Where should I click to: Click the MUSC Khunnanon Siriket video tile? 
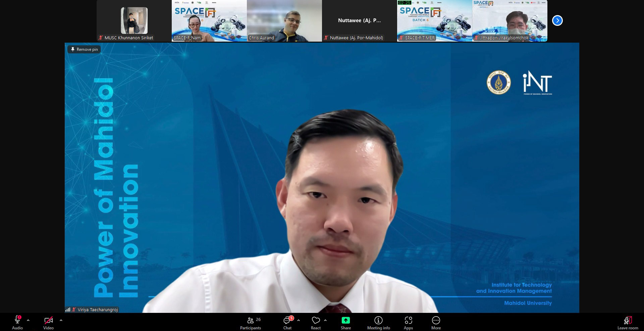[x=134, y=20]
